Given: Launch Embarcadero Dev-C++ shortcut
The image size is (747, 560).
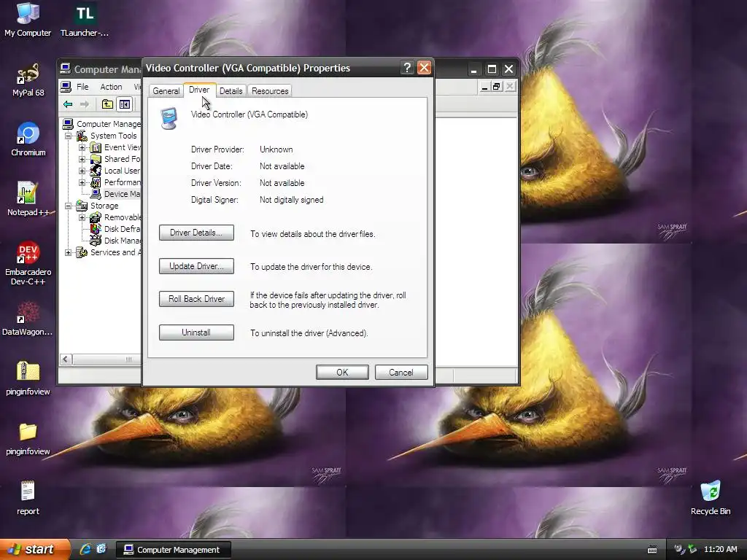Looking at the screenshot, I should [x=28, y=262].
